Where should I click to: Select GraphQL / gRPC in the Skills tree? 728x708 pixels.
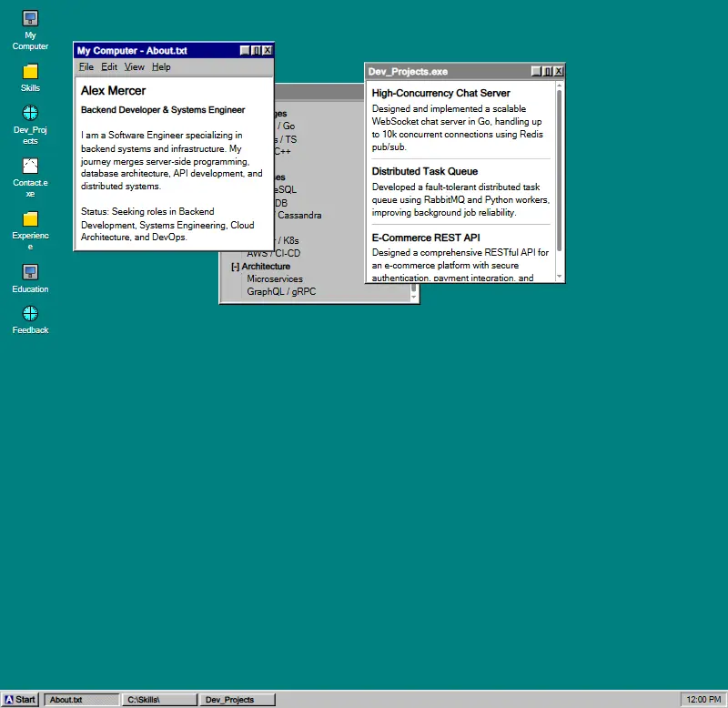point(281,291)
